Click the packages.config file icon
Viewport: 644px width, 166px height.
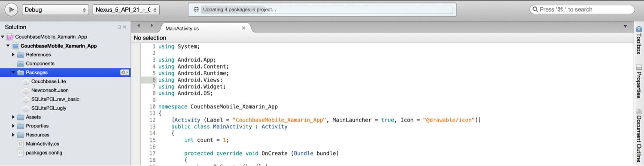[x=21, y=153]
